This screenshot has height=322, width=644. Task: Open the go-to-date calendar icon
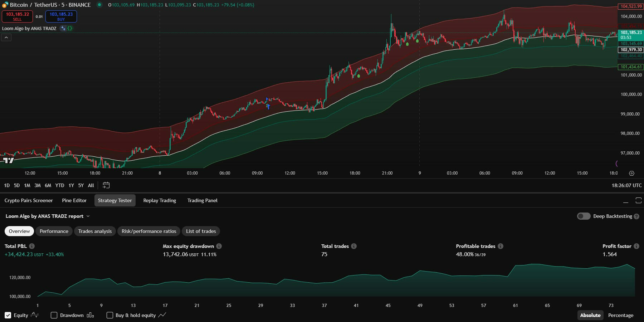click(106, 185)
